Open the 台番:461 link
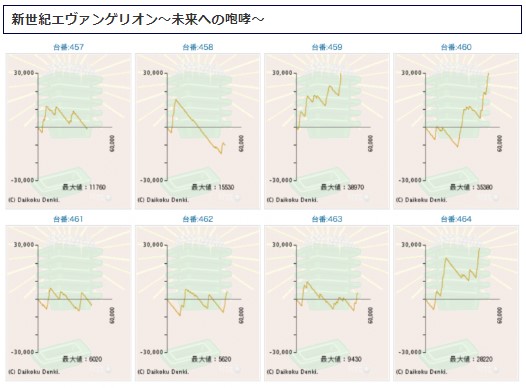 pos(68,219)
